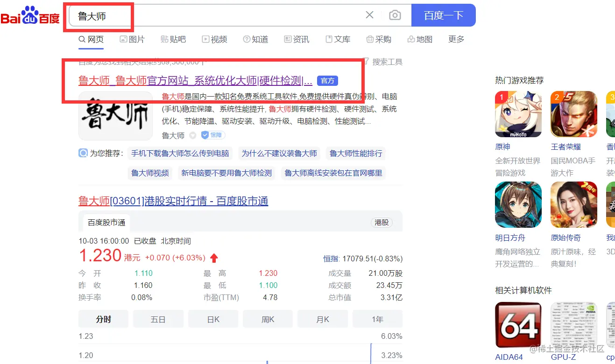Viewport: 615px width, 364px height.
Task: Switch chart to 五日
Action: click(x=158, y=320)
